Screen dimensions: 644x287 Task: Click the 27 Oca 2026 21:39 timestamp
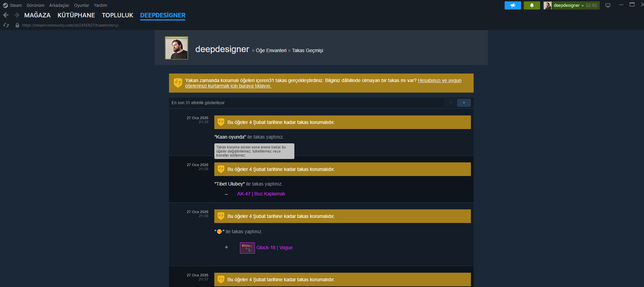[x=198, y=120]
